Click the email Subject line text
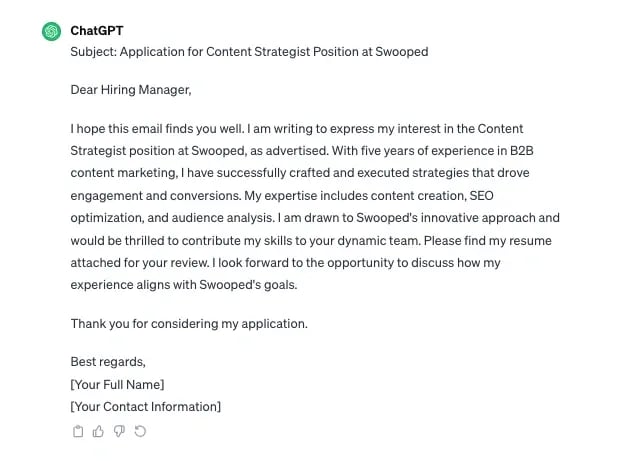 tap(249, 52)
